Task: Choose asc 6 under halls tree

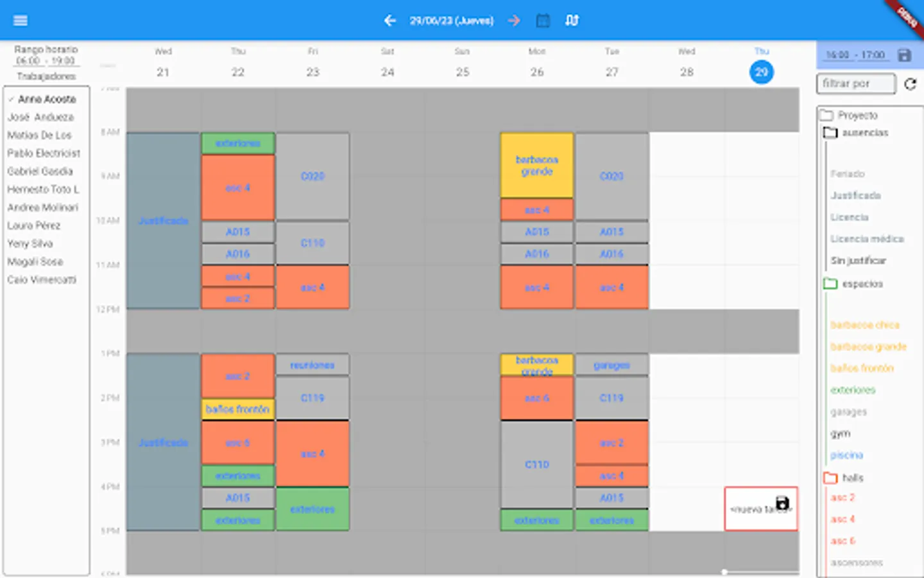Action: 843,541
